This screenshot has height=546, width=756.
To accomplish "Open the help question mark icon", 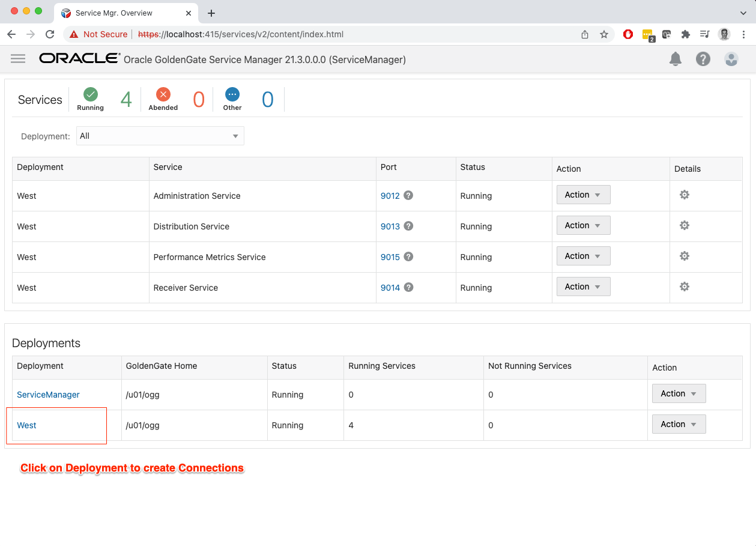I will click(703, 59).
